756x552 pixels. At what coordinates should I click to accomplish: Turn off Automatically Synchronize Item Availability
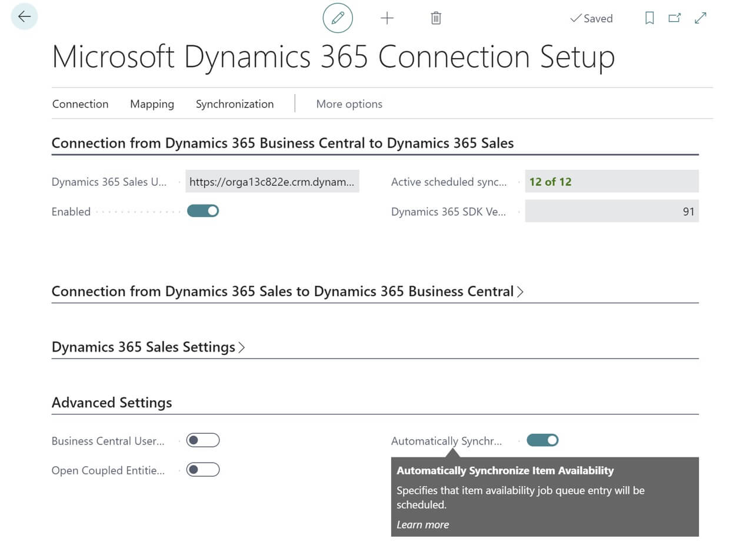click(542, 440)
